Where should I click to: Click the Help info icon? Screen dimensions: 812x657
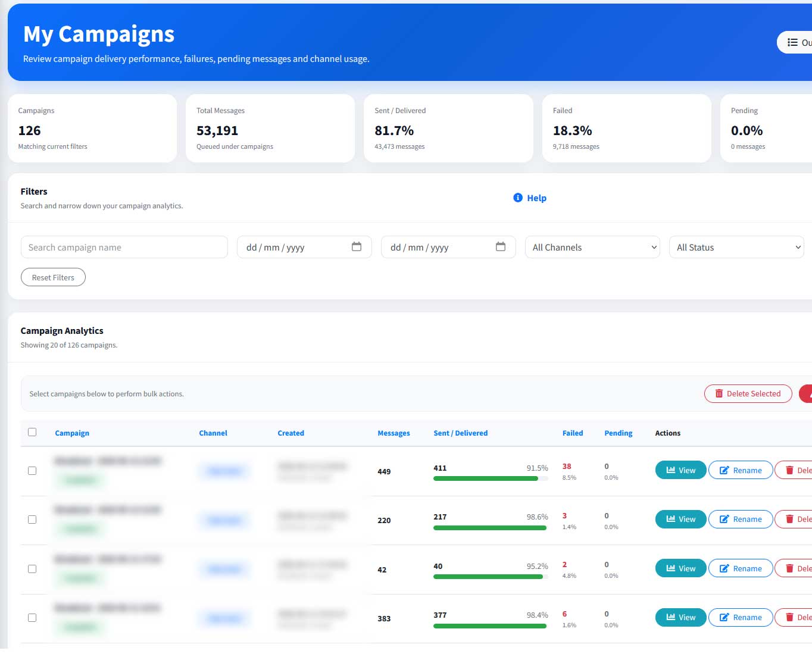(x=518, y=198)
